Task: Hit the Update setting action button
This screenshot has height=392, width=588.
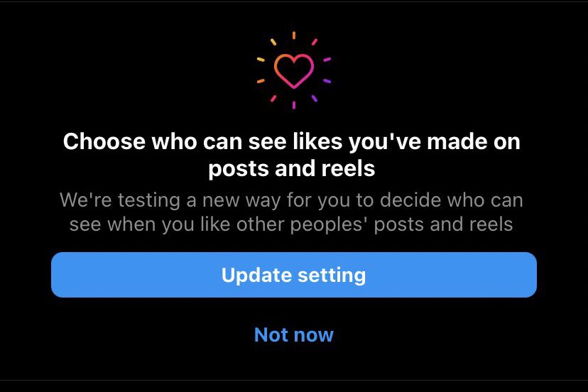Action: tap(294, 275)
